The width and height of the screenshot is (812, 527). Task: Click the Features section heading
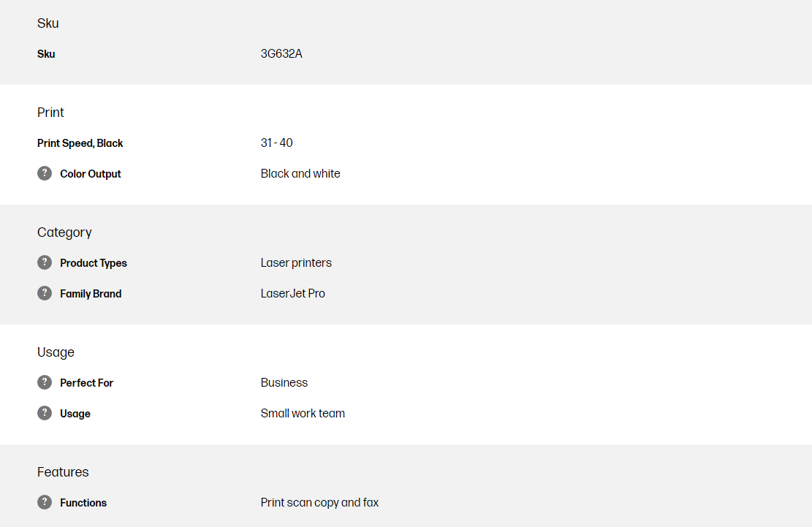(x=63, y=472)
